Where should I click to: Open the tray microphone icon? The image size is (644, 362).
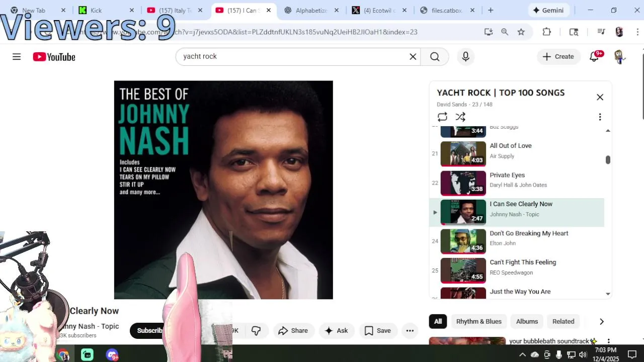click(558, 354)
